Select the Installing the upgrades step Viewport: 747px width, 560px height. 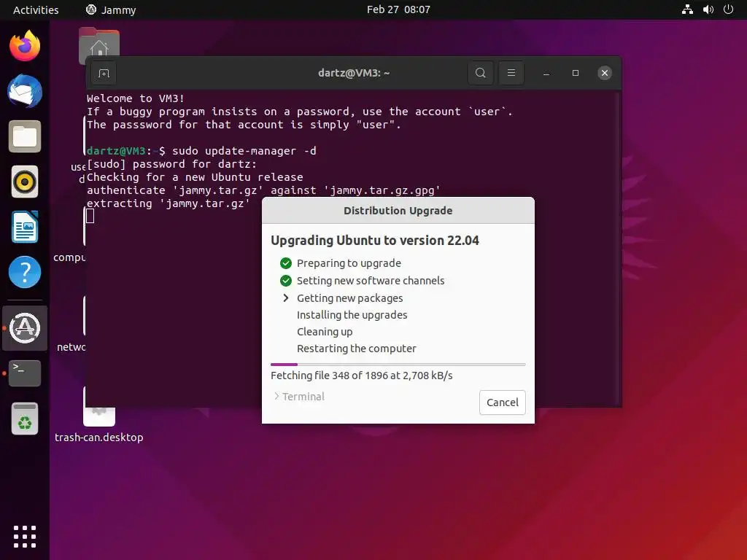click(x=352, y=315)
